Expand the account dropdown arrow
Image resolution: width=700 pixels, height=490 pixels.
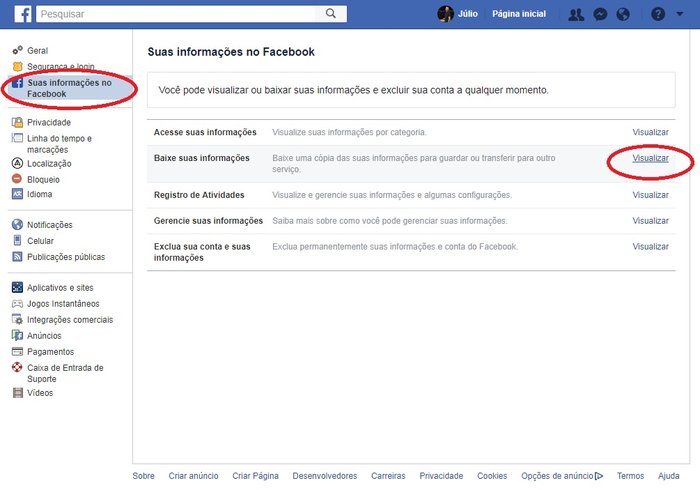(x=679, y=14)
